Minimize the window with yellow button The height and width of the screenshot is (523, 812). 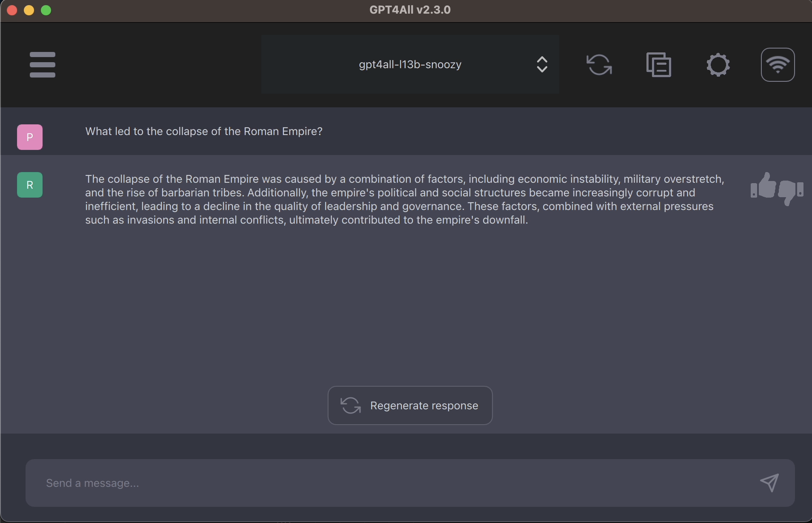(x=29, y=10)
